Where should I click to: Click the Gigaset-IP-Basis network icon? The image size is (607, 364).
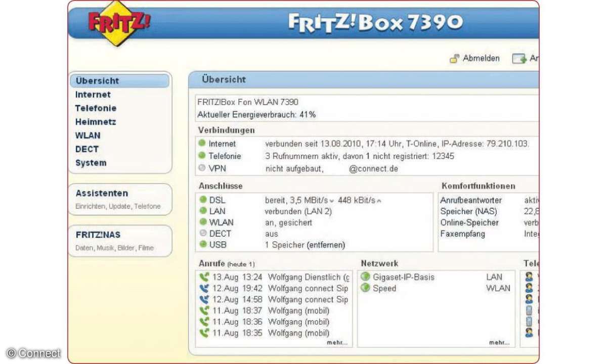[x=365, y=277]
